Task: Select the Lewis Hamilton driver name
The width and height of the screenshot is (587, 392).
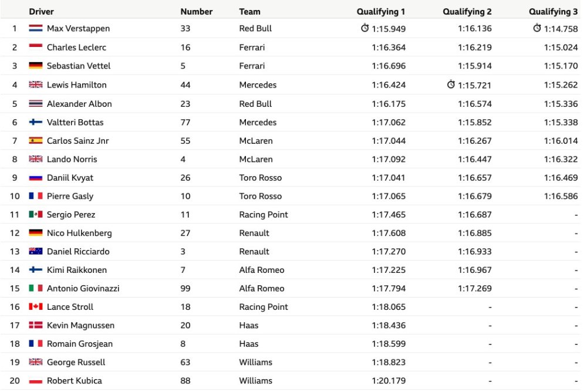Action: pos(77,85)
